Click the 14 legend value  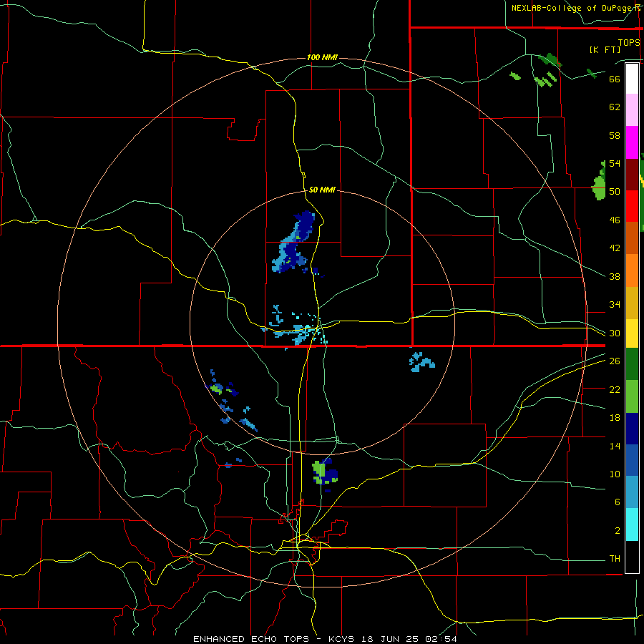pyautogui.click(x=615, y=446)
